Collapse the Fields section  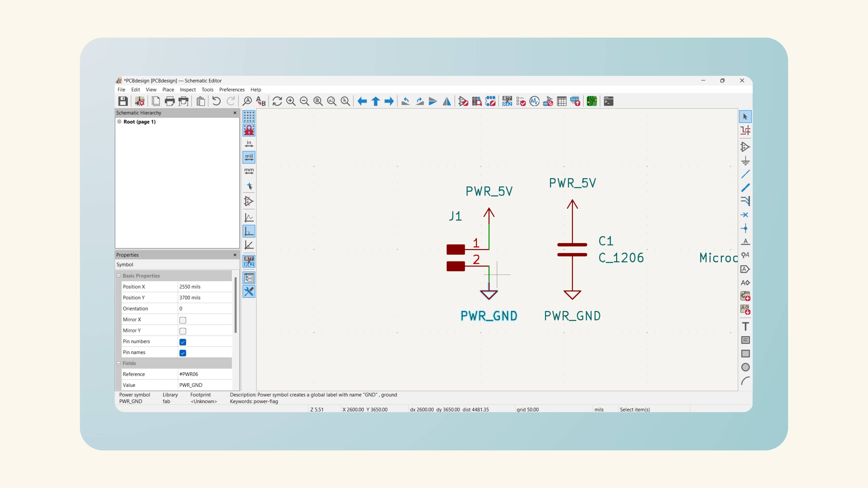coord(119,363)
